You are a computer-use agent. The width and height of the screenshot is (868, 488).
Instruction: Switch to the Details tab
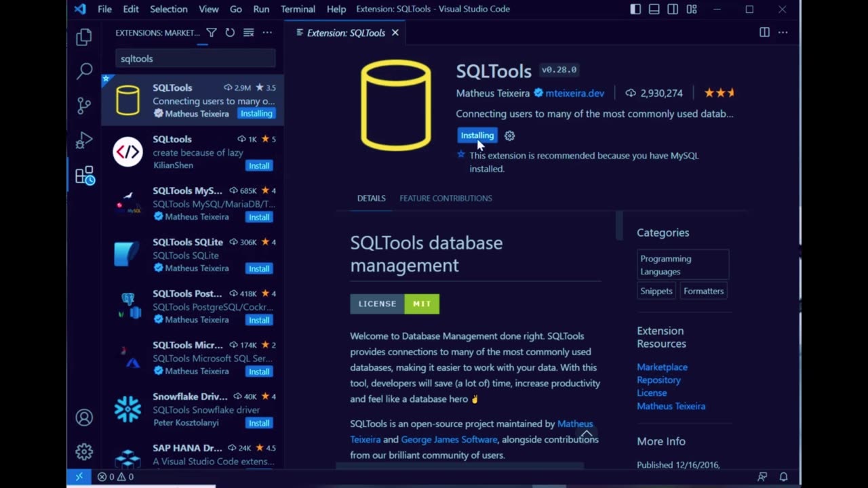pos(371,198)
